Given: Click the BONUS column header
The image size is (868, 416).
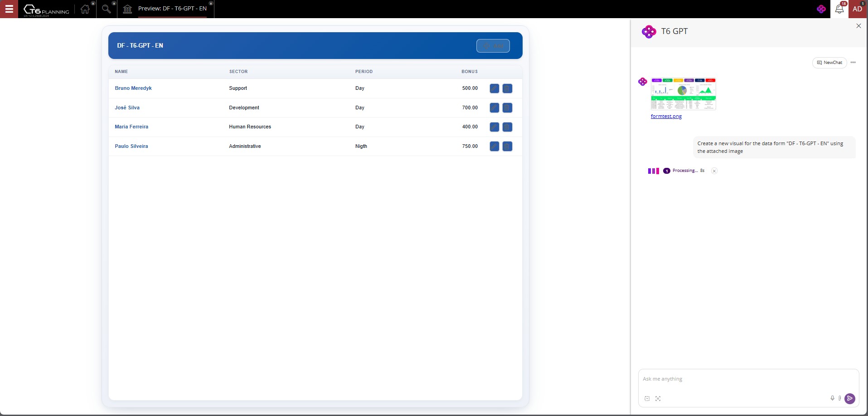Looking at the screenshot, I should (x=470, y=72).
